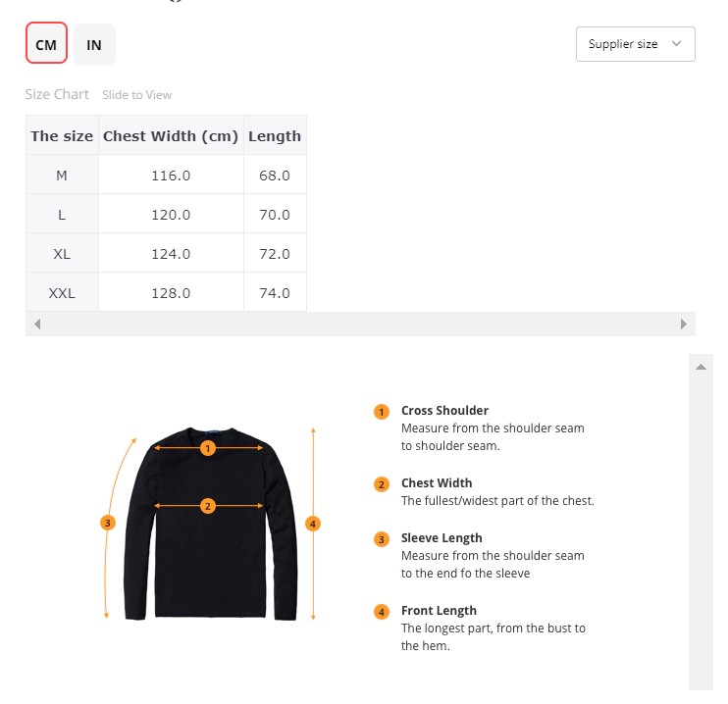
Task: Click front length marker 4 beside sweater
Action: tap(313, 524)
